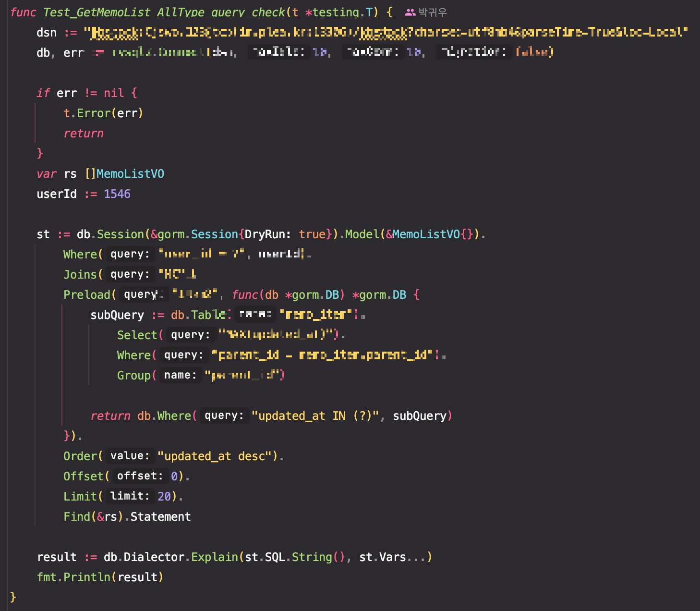Click the number 1546
This screenshot has width=700, height=611.
pyautogui.click(x=117, y=194)
